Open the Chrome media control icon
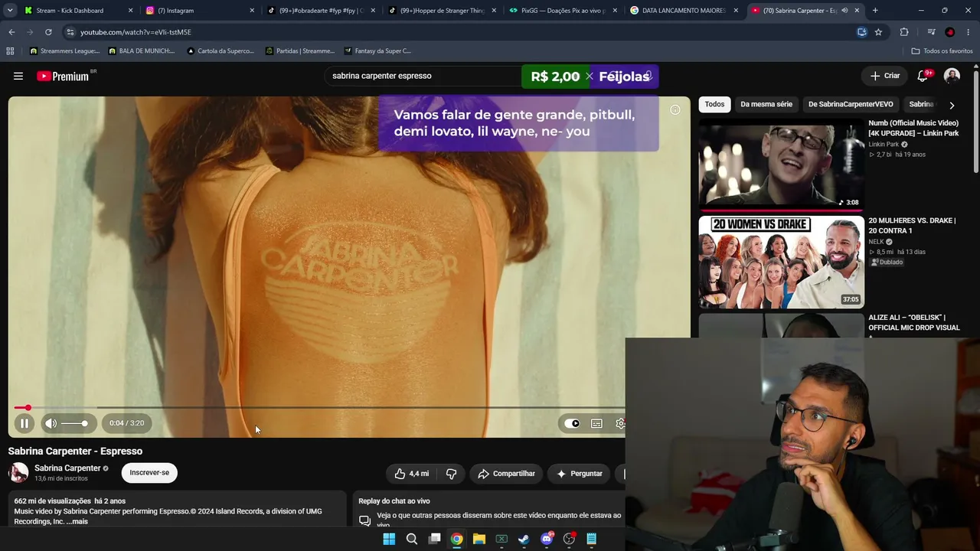Image resolution: width=980 pixels, height=551 pixels. pos(931,32)
